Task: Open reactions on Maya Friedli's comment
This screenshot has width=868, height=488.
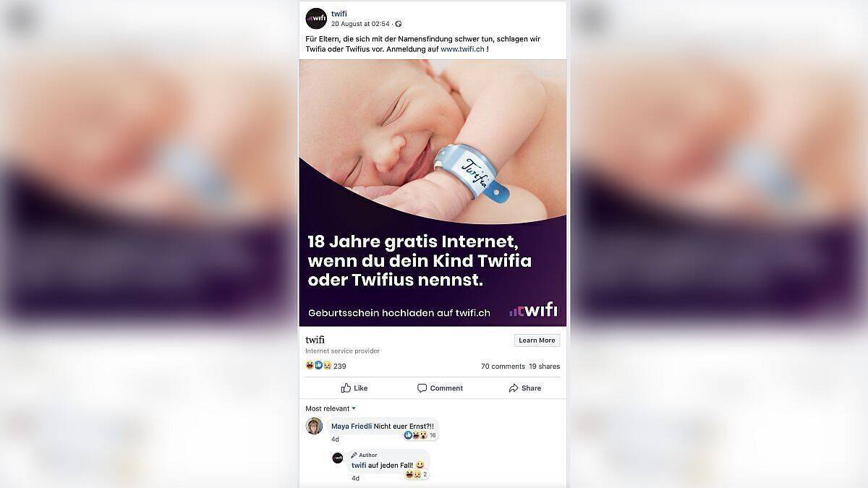Action: click(420, 435)
